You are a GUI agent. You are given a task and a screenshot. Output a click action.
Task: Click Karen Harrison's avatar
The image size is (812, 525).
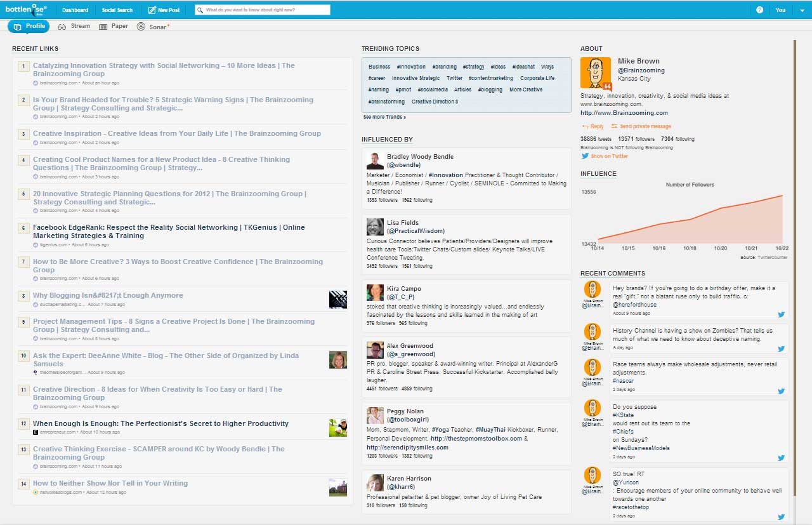tap(375, 482)
